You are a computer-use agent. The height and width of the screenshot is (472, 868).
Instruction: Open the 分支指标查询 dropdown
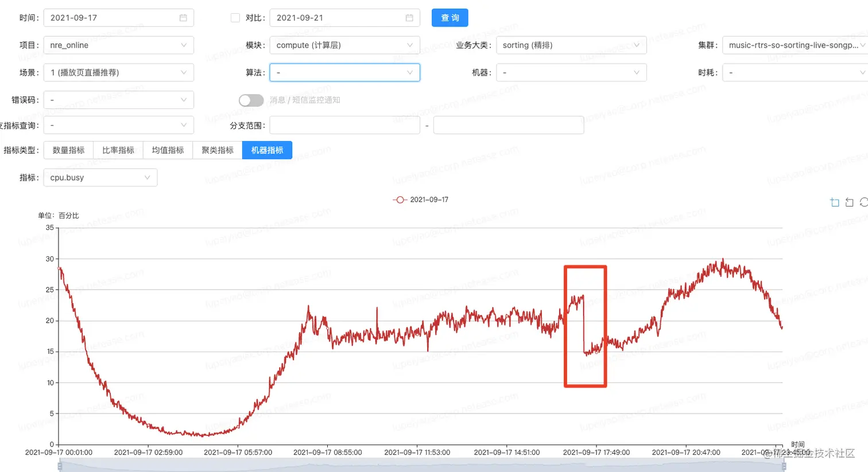(x=119, y=125)
